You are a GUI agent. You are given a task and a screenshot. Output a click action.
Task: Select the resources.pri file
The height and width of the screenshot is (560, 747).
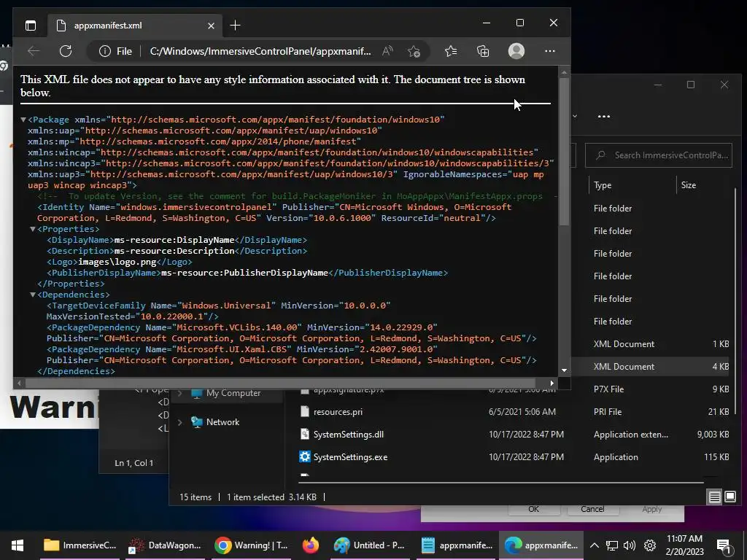click(338, 412)
